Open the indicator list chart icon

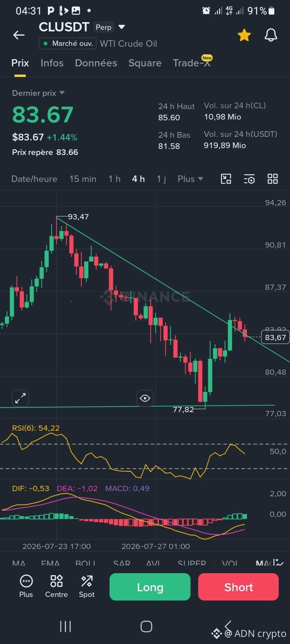pos(279,563)
